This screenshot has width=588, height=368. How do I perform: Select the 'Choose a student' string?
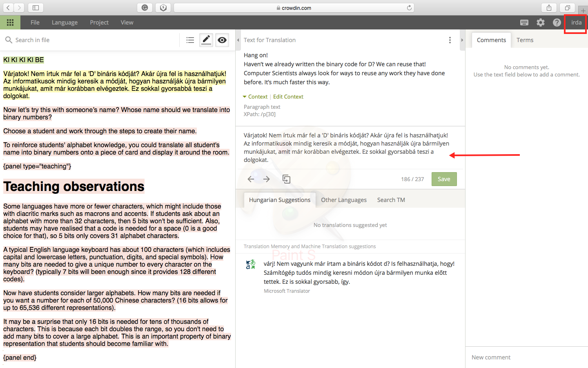pyautogui.click(x=100, y=131)
